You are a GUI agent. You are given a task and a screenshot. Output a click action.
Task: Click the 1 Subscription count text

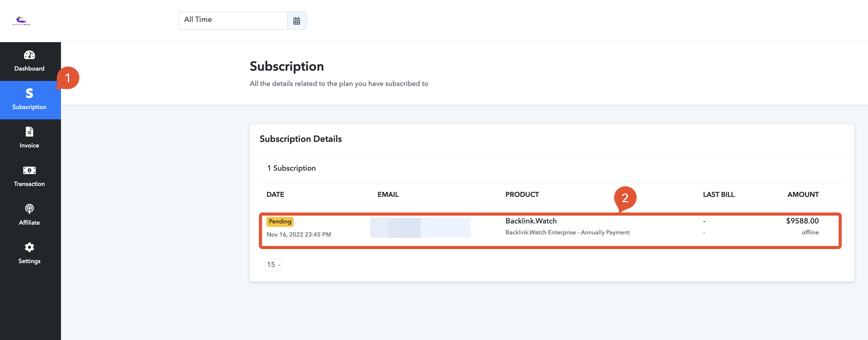click(291, 168)
